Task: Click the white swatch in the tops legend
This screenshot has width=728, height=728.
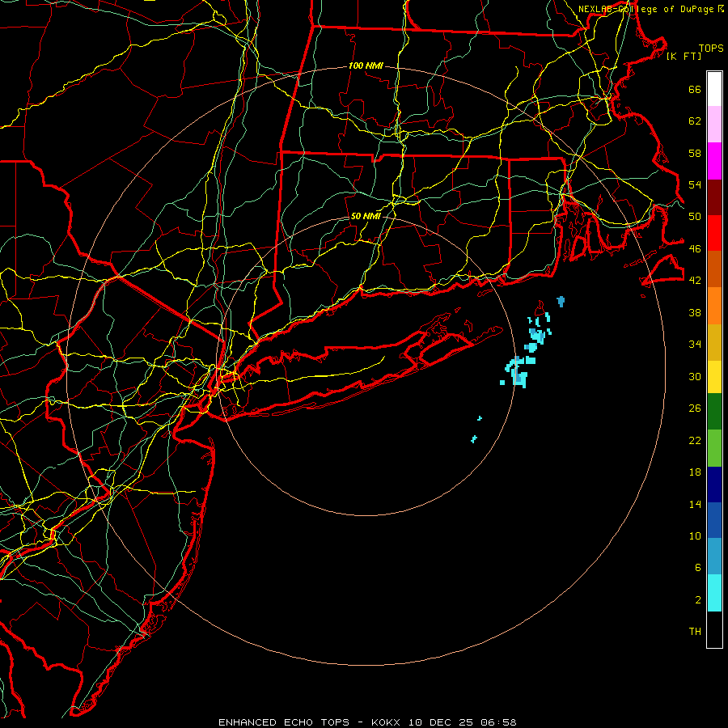Action: point(714,89)
